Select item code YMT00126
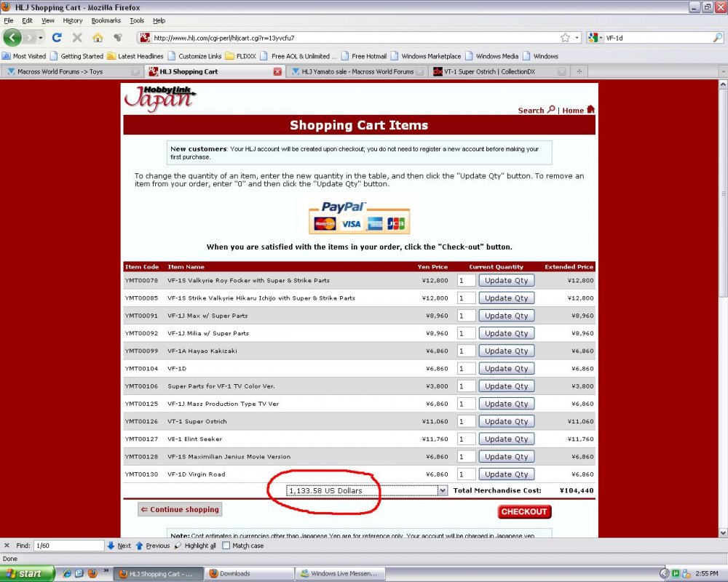The height and width of the screenshot is (582, 728). (x=141, y=421)
